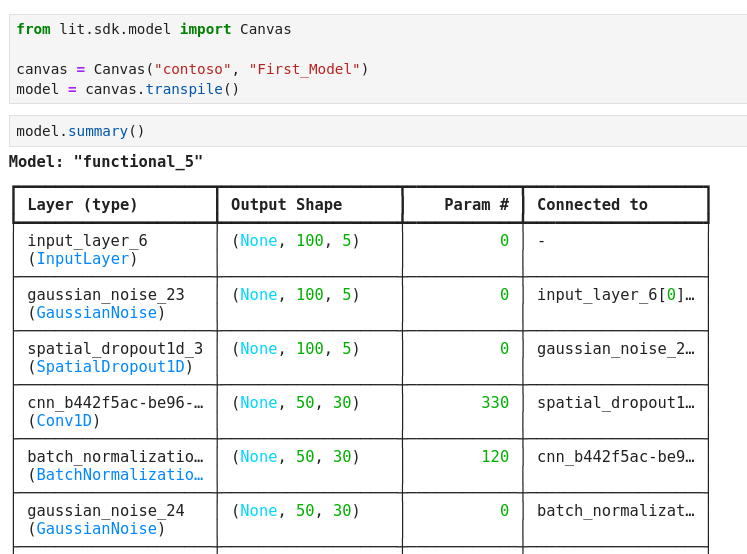The width and height of the screenshot is (747, 554).
Task: Click the 120 param count value
Action: [x=495, y=457]
